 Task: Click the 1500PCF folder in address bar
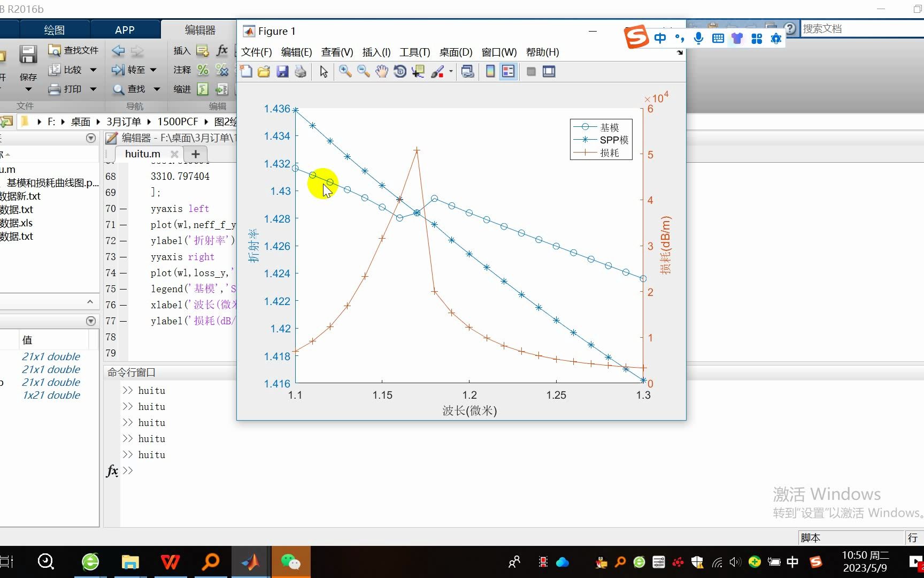click(x=178, y=122)
